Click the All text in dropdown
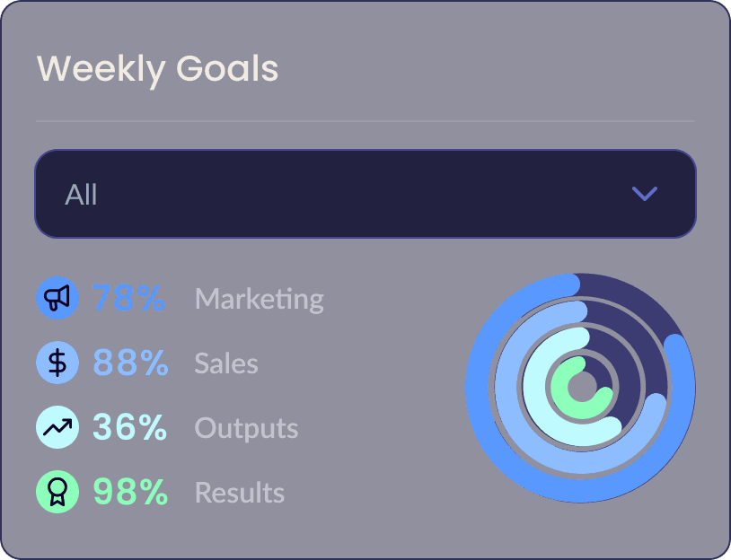Image resolution: width=731 pixels, height=560 pixels. tap(81, 195)
